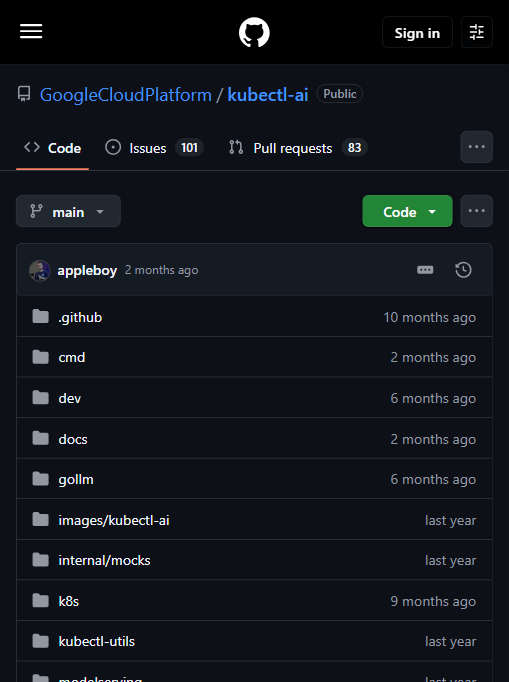Screen dimensions: 509x682
Task: Open the kubectl-ai repository link
Action: (268, 95)
